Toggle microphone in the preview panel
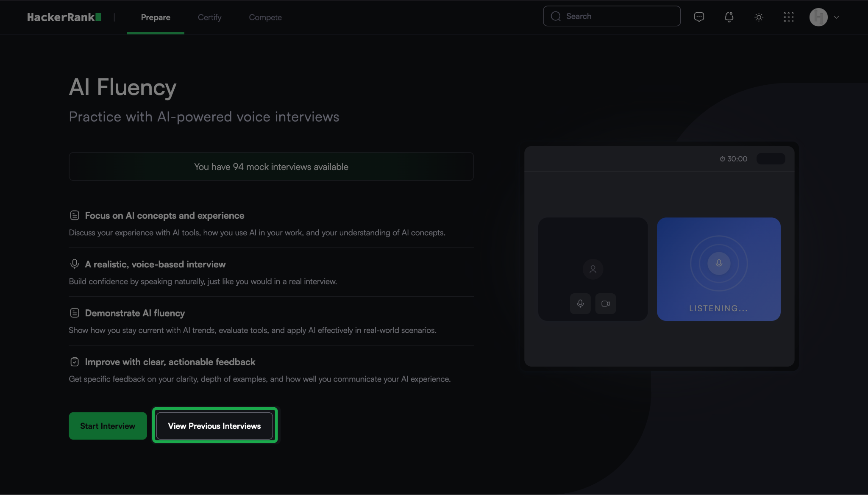 pos(580,303)
